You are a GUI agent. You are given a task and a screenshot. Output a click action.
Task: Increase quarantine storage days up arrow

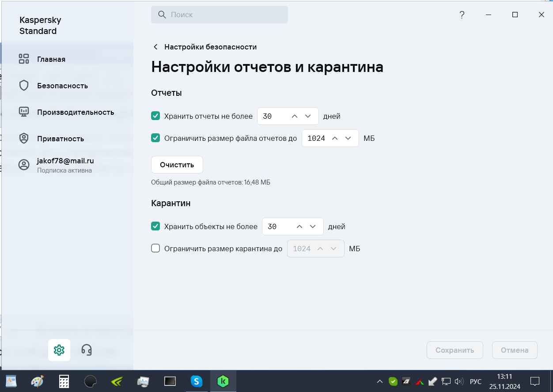[299, 226]
